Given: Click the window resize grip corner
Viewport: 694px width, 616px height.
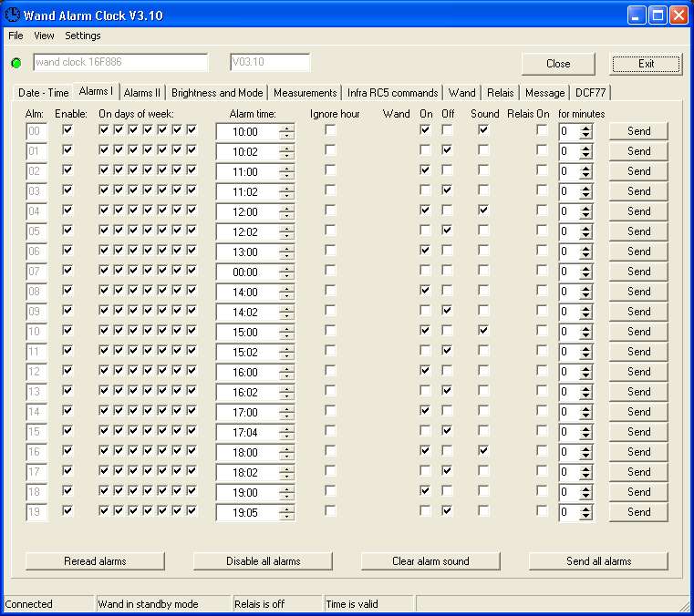Looking at the screenshot, I should [684, 606].
